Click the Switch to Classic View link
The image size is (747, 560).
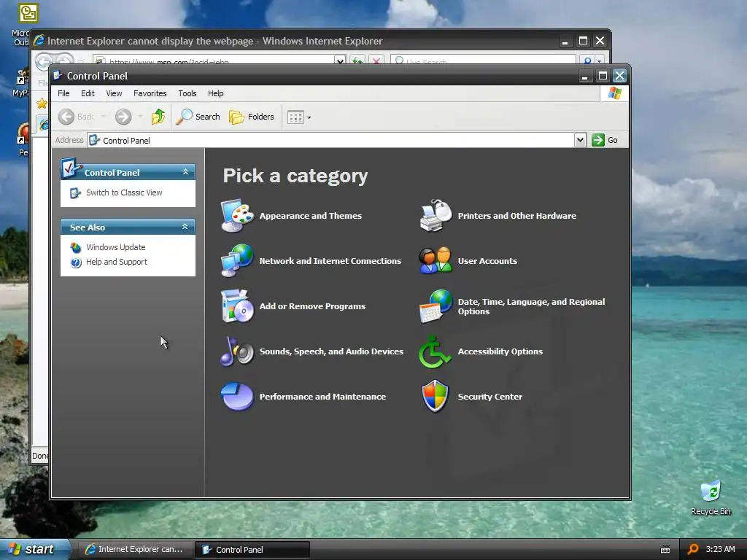[x=124, y=192]
